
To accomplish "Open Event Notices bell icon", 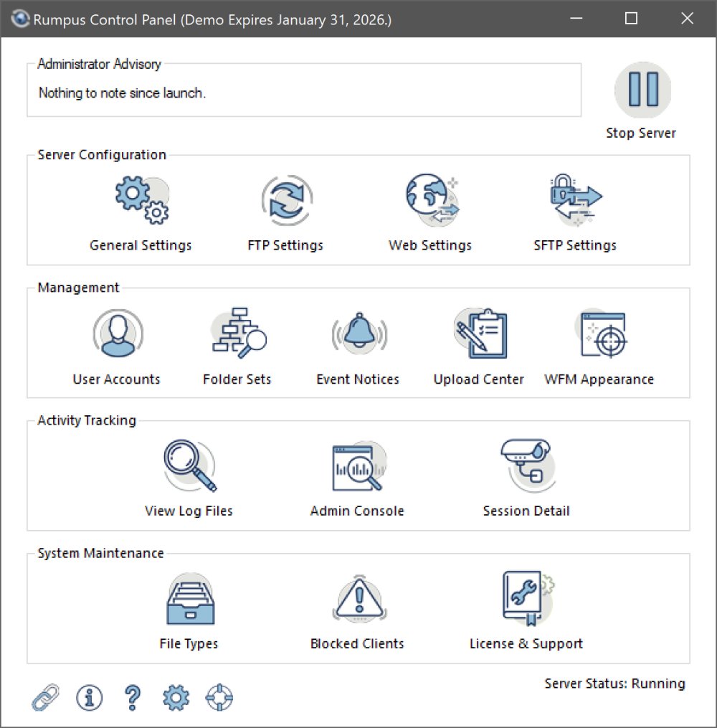I will click(x=359, y=333).
